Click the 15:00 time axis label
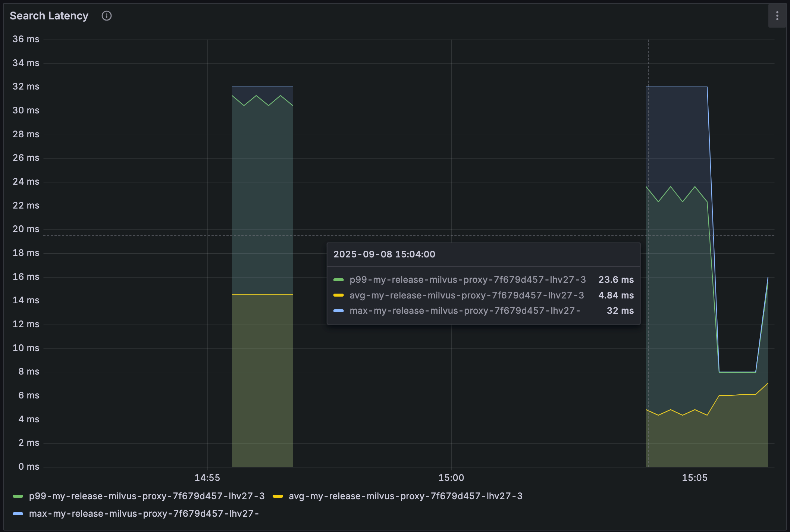The image size is (790, 532). point(451,478)
